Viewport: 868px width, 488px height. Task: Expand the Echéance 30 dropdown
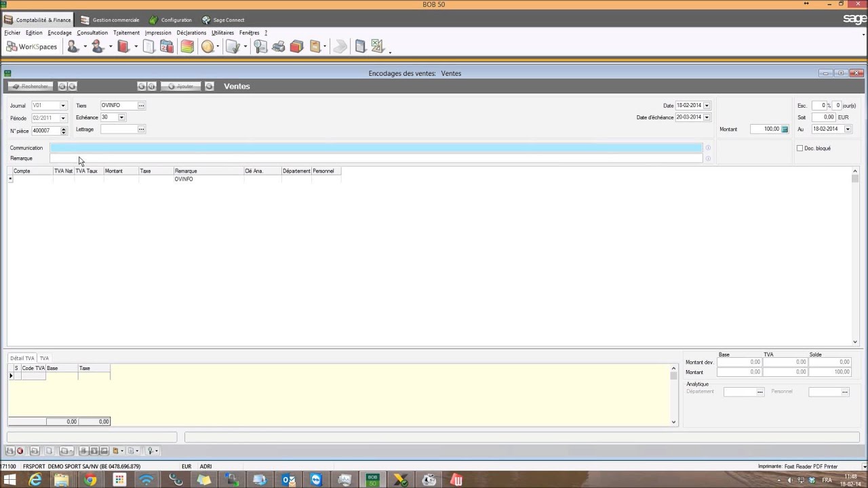click(x=121, y=117)
